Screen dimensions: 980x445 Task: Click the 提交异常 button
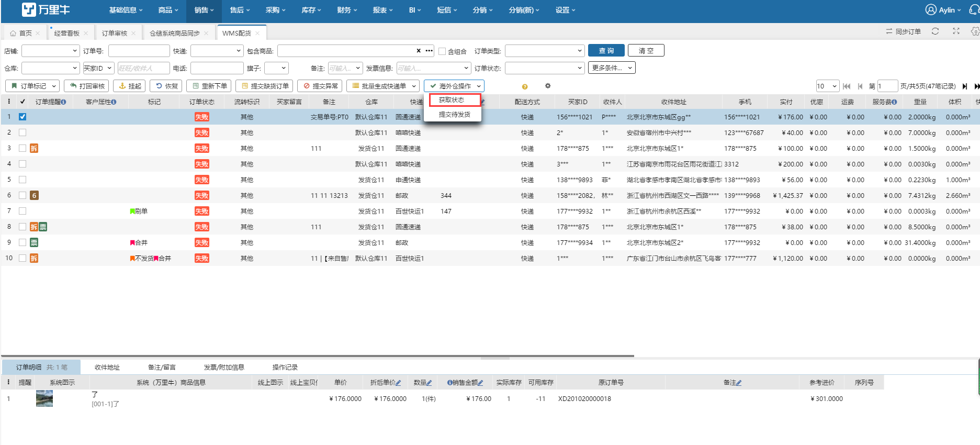320,86
